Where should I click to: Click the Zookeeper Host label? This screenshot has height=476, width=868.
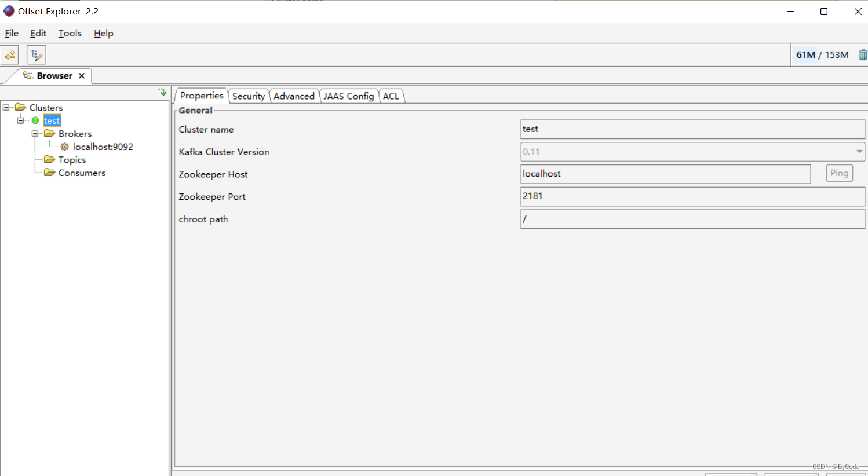coord(213,174)
